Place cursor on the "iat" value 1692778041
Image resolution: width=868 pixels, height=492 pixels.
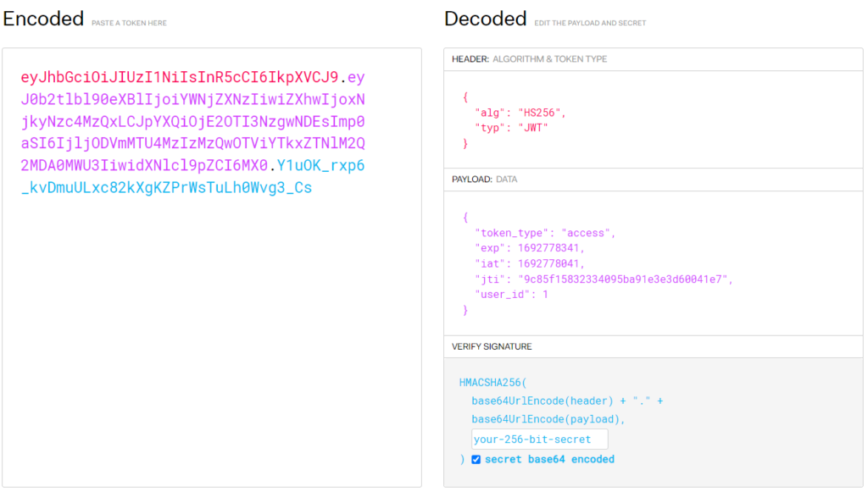[x=551, y=263]
